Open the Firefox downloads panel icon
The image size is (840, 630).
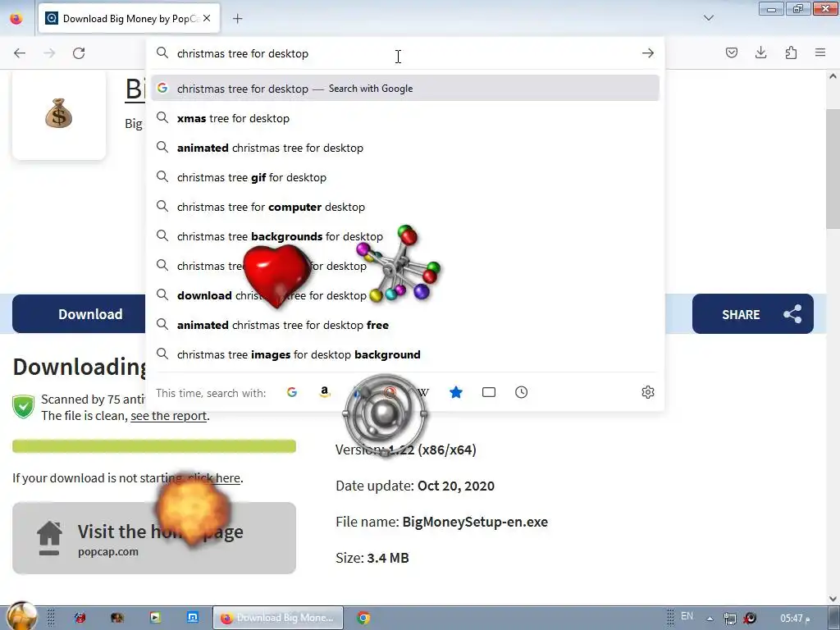(760, 52)
